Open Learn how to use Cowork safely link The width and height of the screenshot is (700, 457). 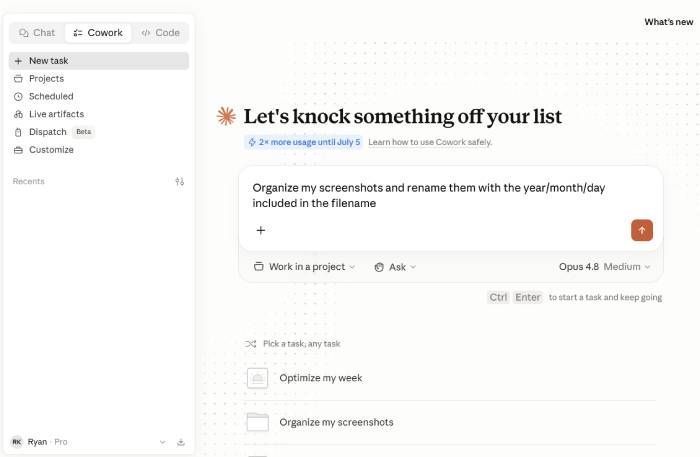(x=430, y=142)
